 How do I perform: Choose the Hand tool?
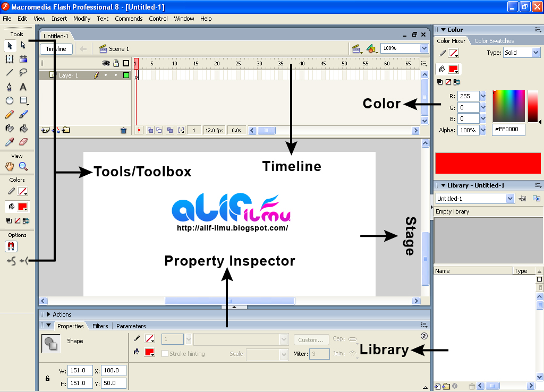click(10, 166)
